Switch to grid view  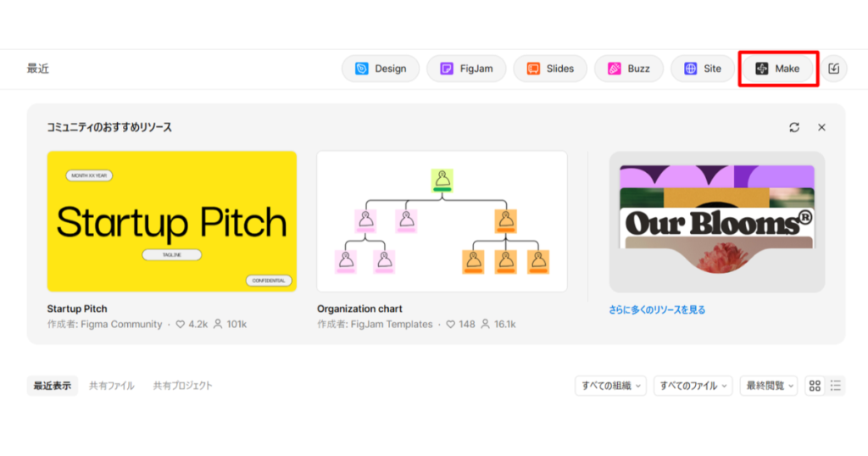coord(815,386)
